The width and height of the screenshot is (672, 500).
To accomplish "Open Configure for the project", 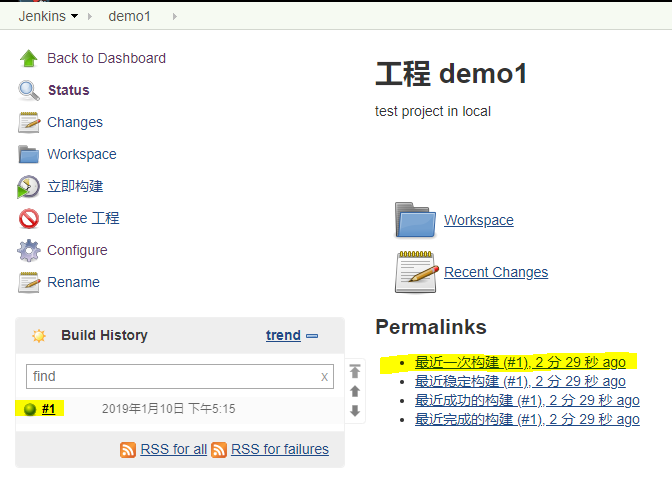I will (x=77, y=250).
